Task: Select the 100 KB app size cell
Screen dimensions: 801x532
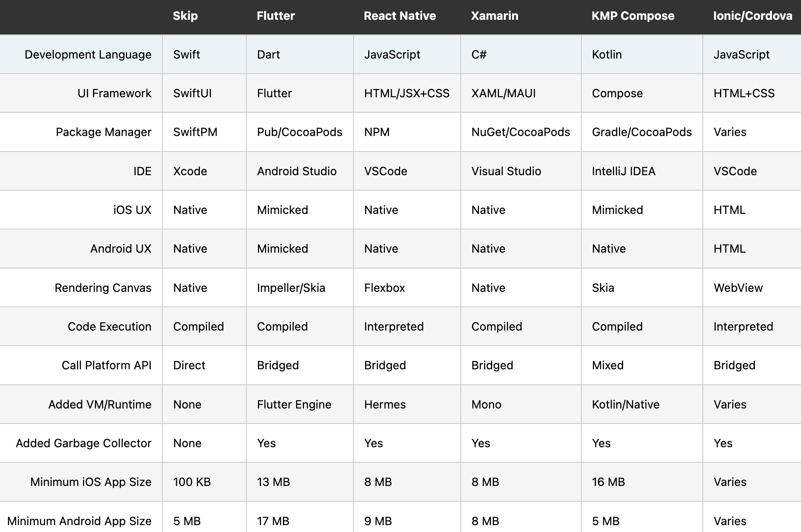Action: (x=192, y=482)
